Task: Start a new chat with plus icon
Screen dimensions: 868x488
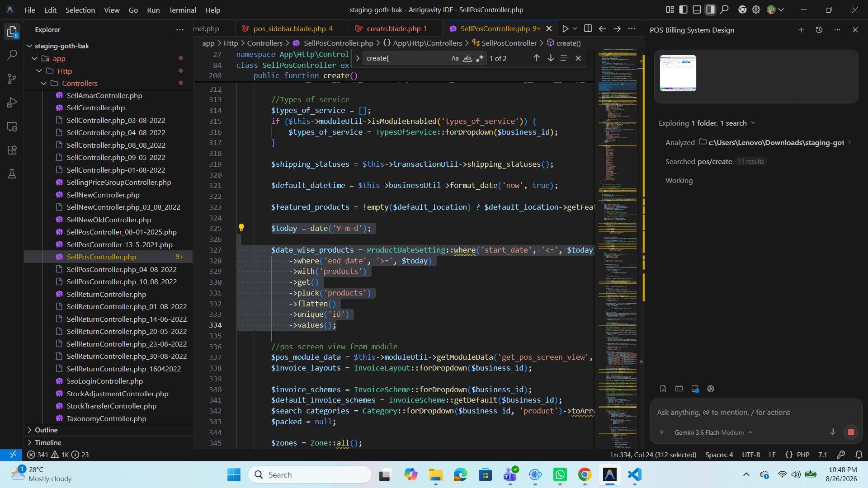Action: tap(801, 30)
